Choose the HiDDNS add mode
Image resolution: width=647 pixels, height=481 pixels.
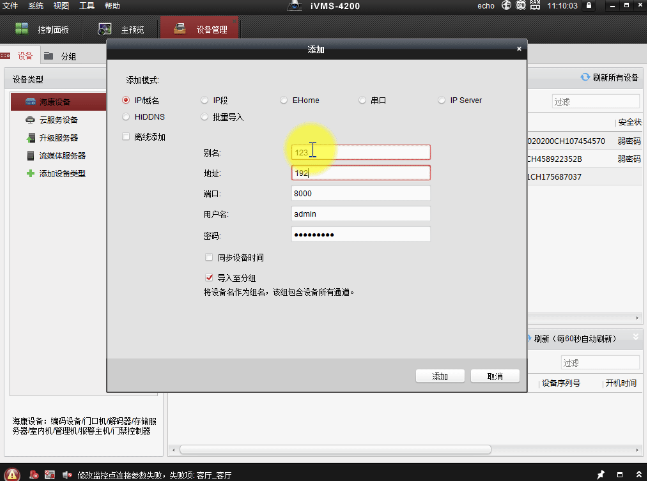point(126,117)
